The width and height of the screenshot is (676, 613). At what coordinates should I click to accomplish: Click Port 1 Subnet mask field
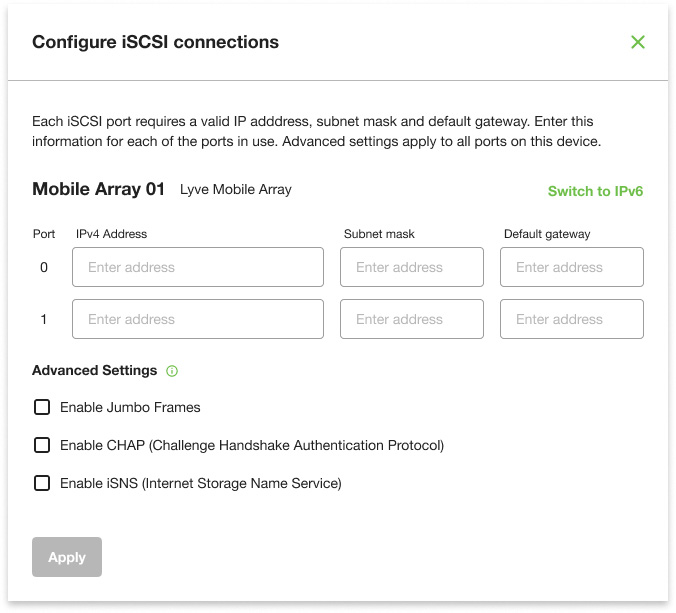[412, 319]
